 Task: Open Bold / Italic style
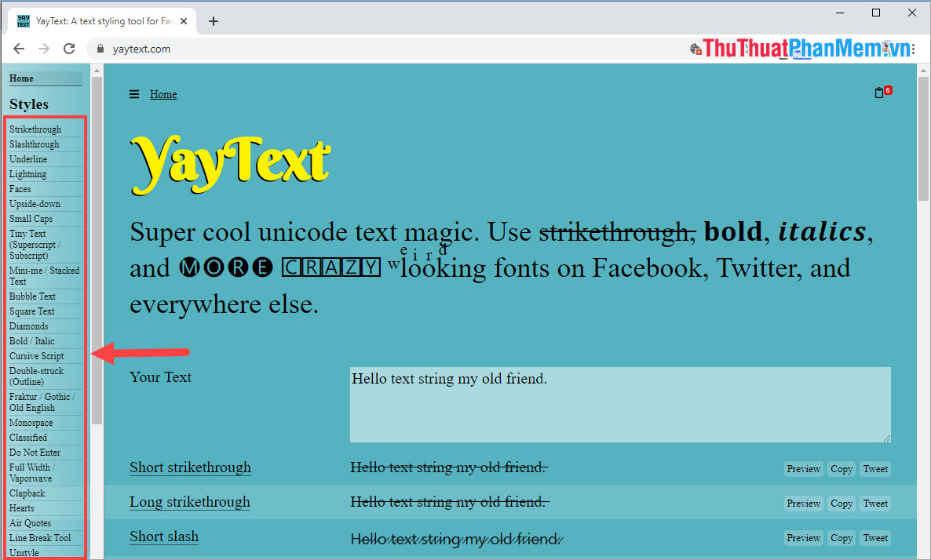coord(31,340)
